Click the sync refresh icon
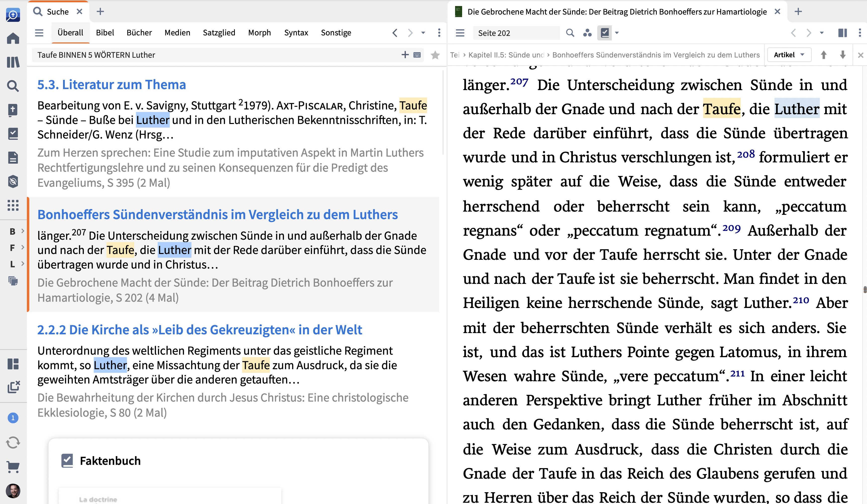The height and width of the screenshot is (504, 867). click(13, 443)
